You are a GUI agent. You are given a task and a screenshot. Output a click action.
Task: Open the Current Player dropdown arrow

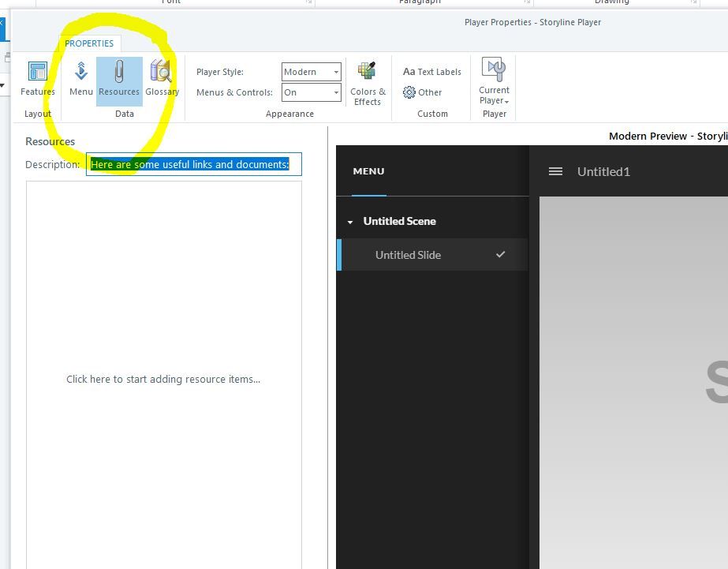(506, 101)
